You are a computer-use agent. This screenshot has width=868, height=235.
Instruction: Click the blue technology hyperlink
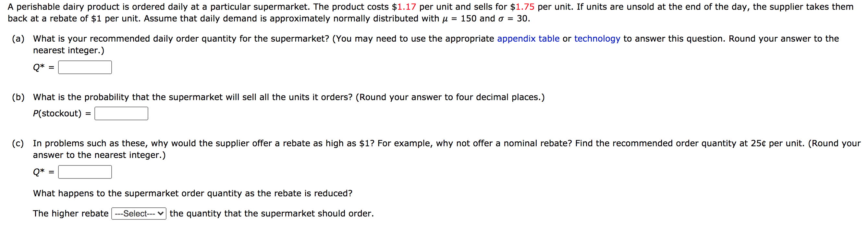click(597, 39)
